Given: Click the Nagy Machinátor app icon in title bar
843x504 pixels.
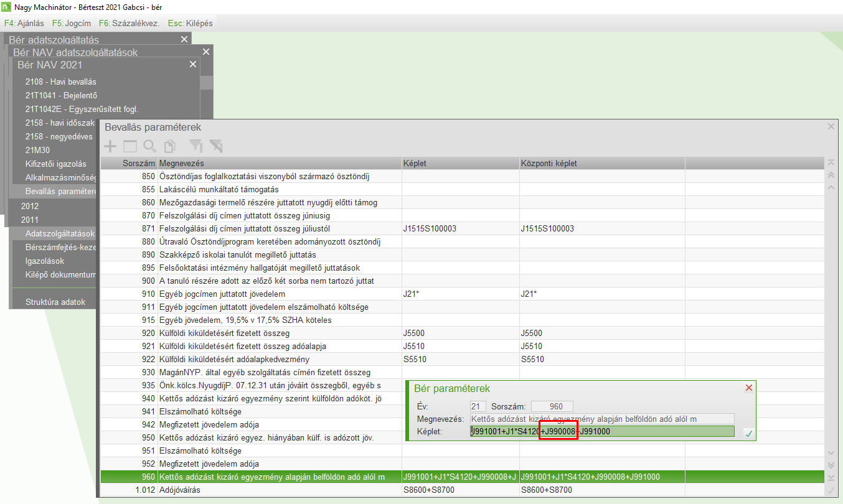Looking at the screenshot, I should pyautogui.click(x=7, y=7).
